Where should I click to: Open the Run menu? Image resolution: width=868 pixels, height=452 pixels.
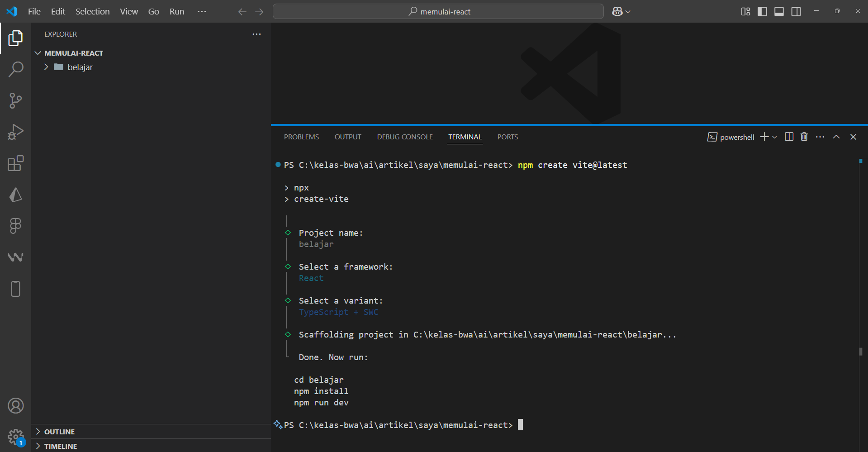point(177,11)
